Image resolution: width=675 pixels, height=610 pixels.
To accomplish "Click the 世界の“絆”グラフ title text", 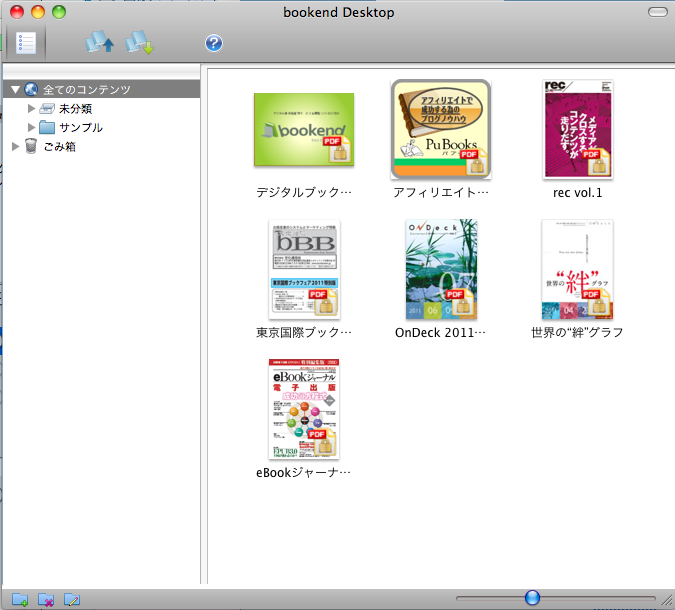I will [577, 332].
